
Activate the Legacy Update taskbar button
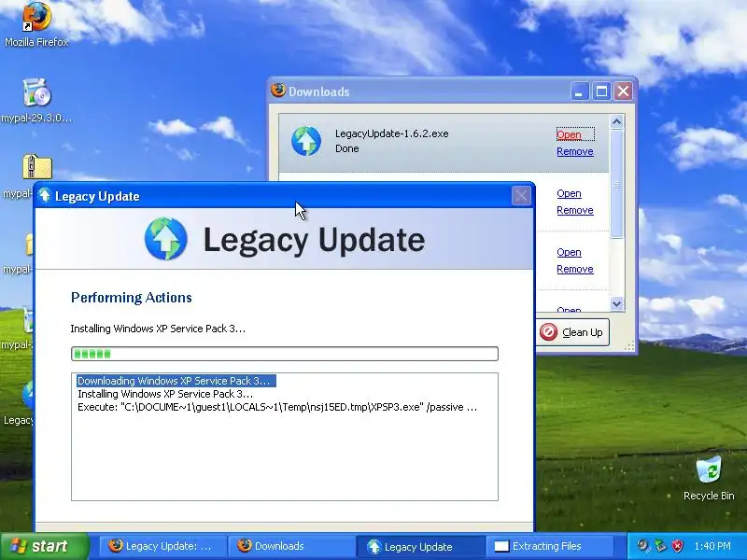[x=420, y=546]
